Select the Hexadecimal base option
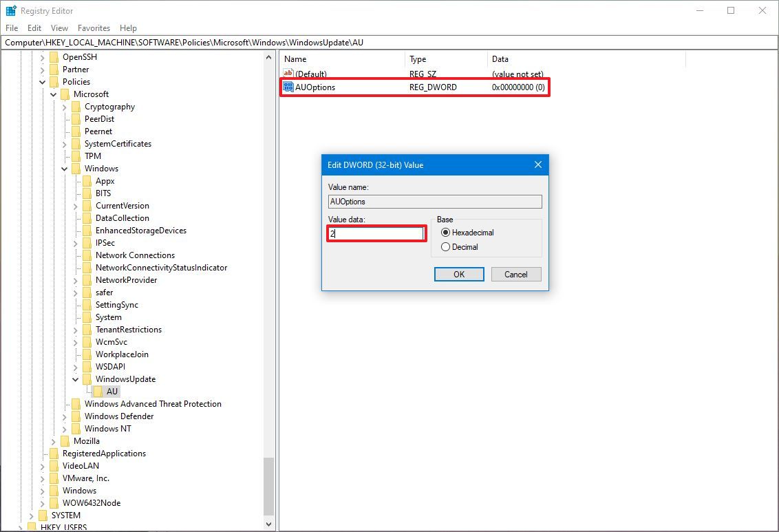Viewport: 779px width, 532px height. point(467,233)
